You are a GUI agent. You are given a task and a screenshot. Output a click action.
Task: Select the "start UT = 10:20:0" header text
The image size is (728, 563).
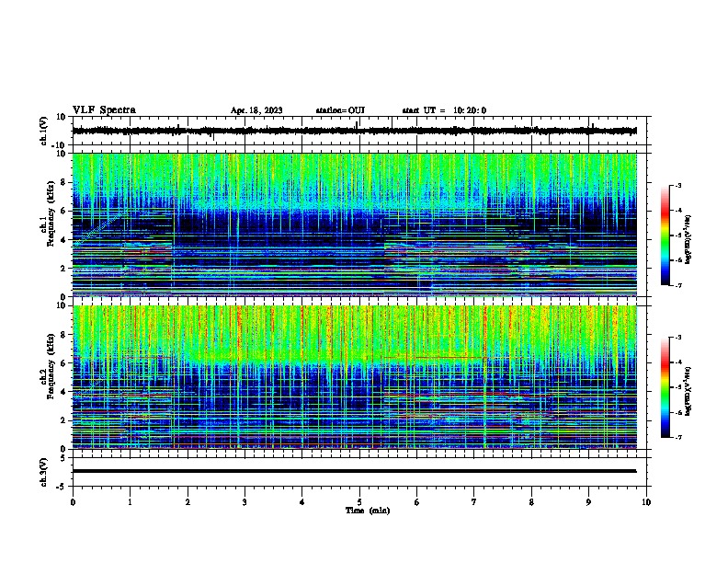click(x=444, y=110)
